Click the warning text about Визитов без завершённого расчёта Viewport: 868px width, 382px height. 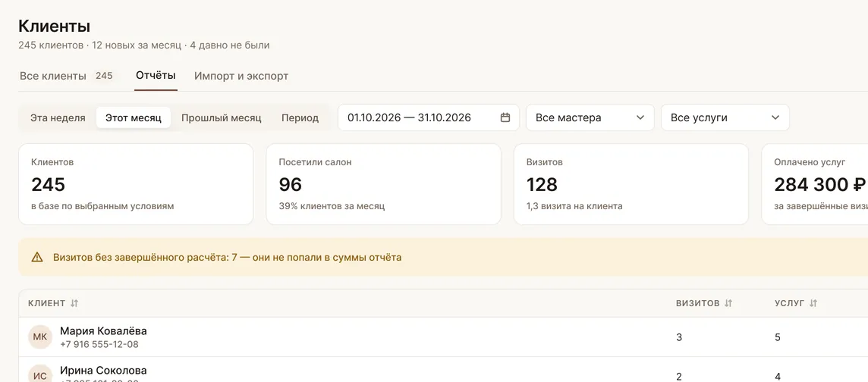228,257
